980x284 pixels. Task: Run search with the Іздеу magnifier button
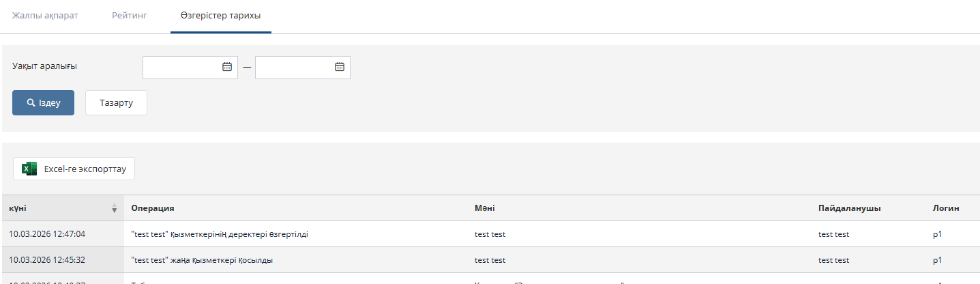tap(43, 102)
